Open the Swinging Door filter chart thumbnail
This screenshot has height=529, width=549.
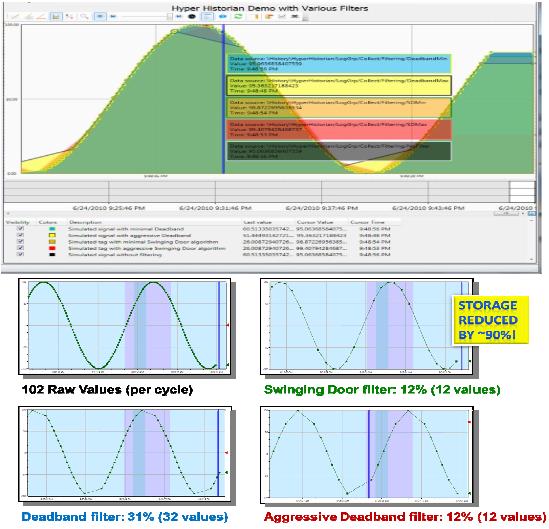coord(367,326)
